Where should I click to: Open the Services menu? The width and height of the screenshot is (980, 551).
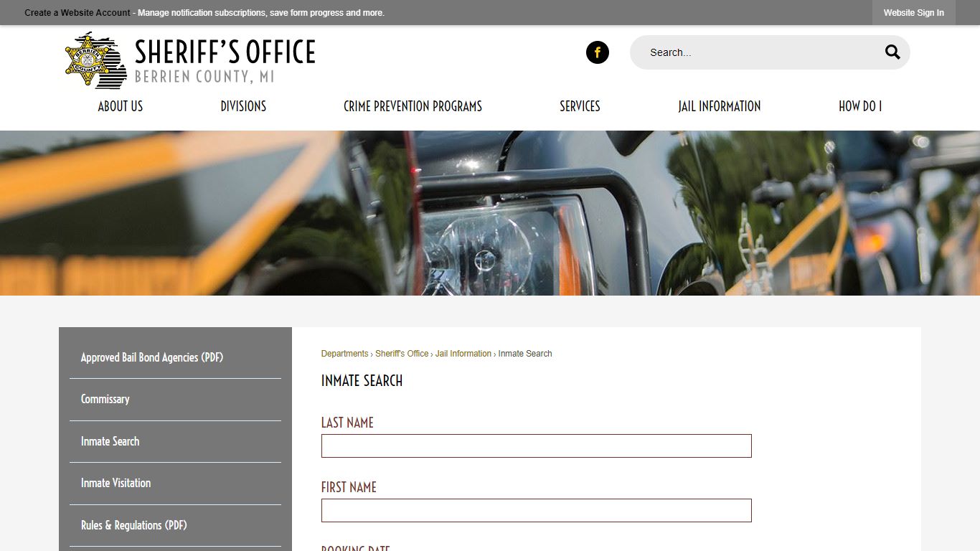coord(580,106)
